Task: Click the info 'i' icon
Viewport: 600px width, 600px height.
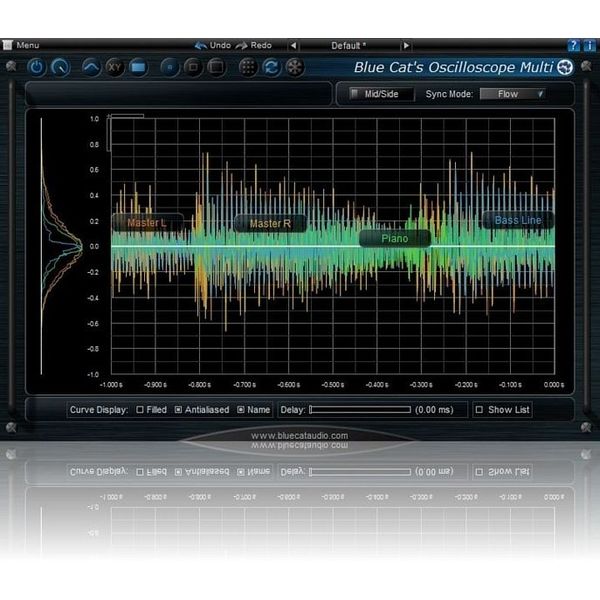Action: [589, 46]
